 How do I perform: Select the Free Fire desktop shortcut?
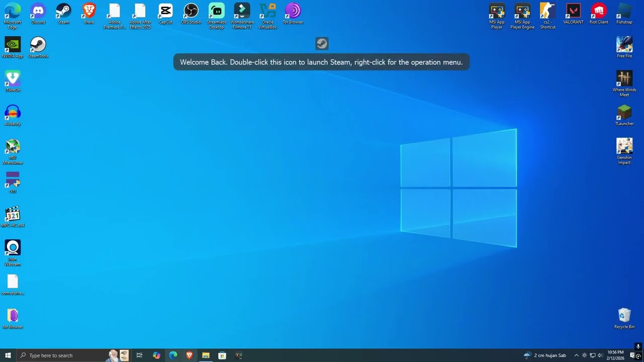pos(624,48)
